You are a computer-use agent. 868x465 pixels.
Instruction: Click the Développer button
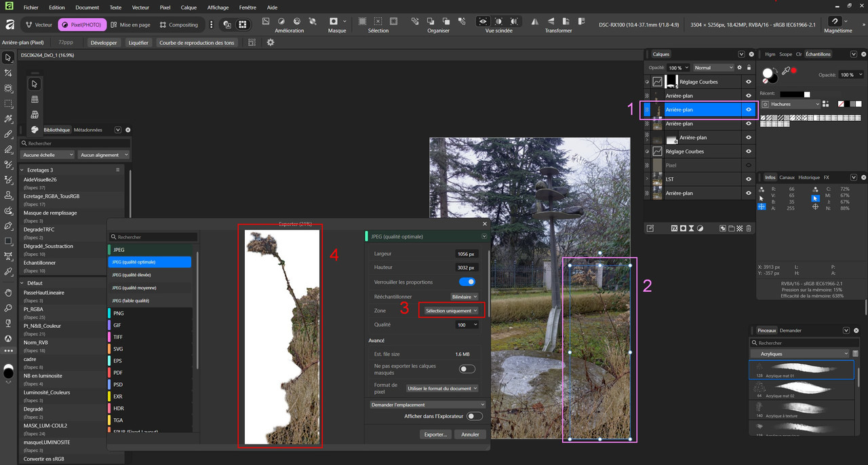[x=104, y=42]
